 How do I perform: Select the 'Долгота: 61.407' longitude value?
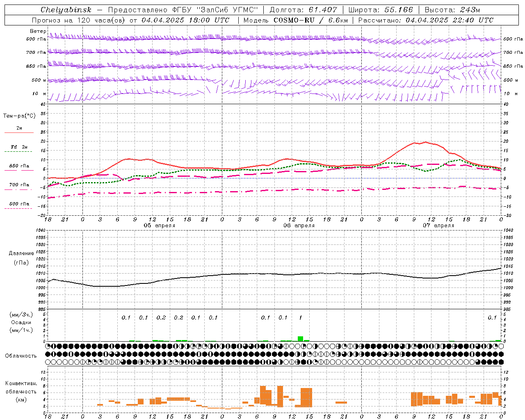pyautogui.click(x=303, y=10)
